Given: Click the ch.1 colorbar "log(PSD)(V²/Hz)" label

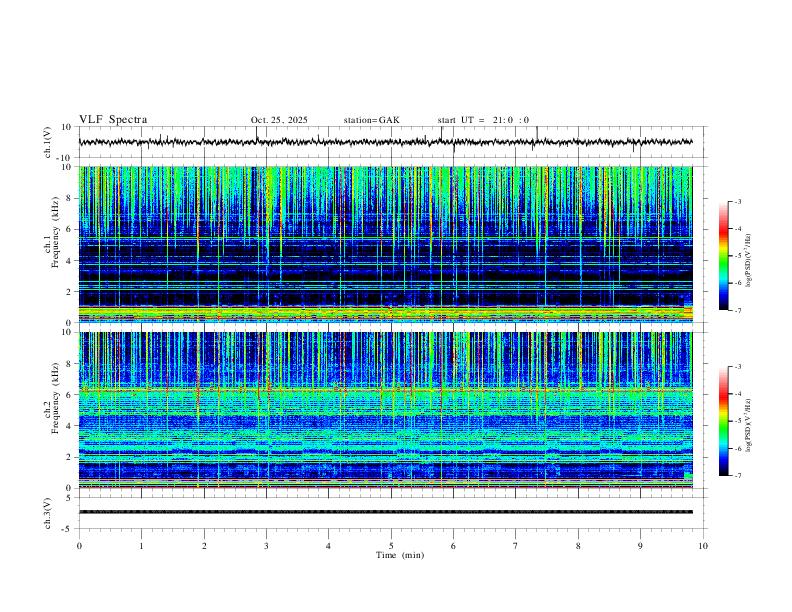Looking at the screenshot, I should point(749,260).
